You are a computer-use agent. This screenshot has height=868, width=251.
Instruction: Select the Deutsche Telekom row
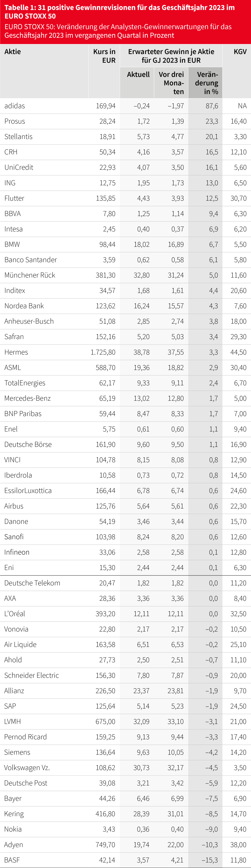click(x=125, y=583)
